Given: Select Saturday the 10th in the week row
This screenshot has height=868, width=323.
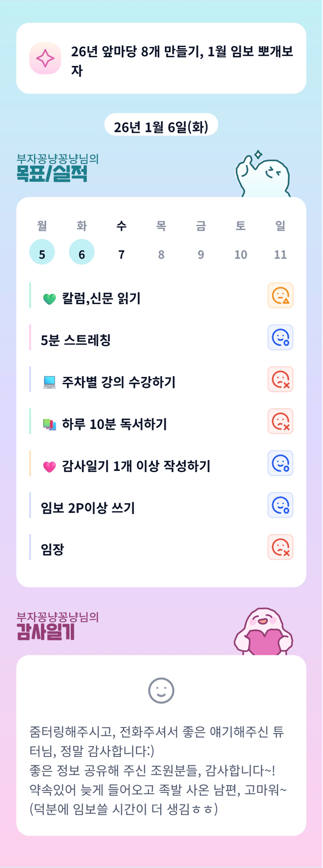Looking at the screenshot, I should [241, 254].
